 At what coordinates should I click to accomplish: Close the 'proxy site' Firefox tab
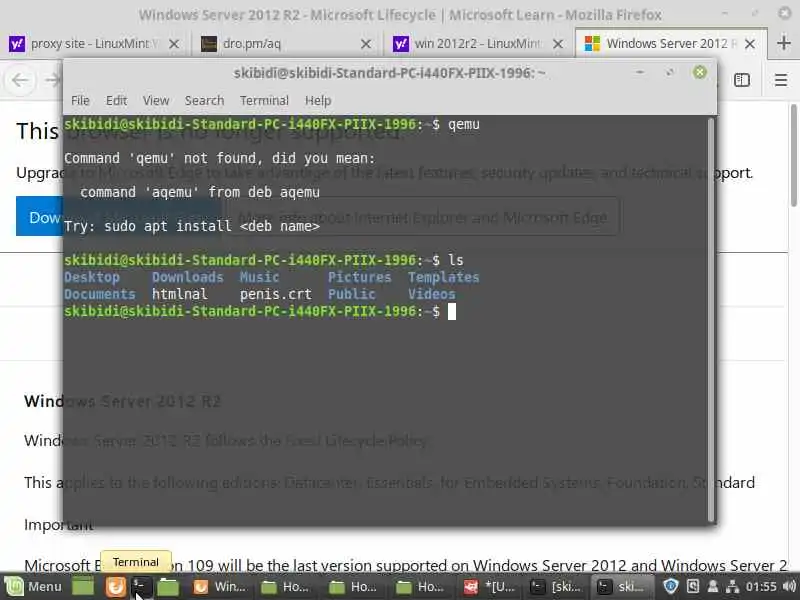pyautogui.click(x=174, y=44)
